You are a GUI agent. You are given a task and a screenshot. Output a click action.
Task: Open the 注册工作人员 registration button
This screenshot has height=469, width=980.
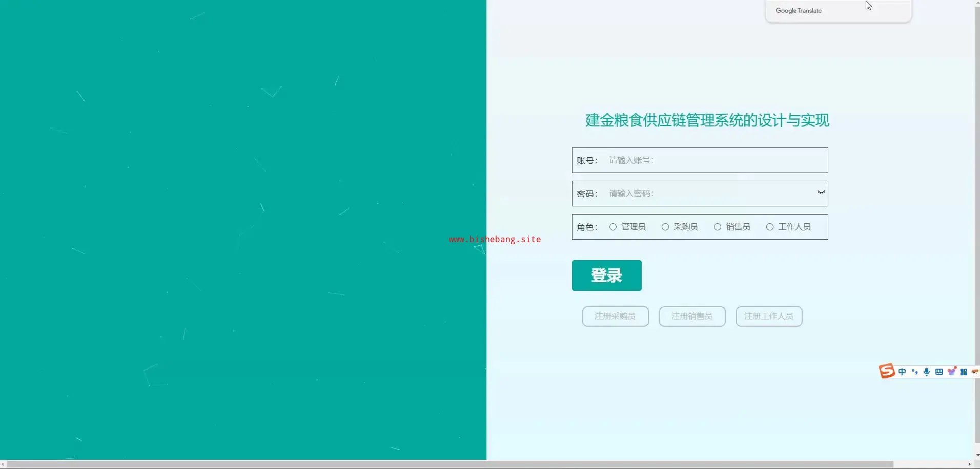(769, 316)
